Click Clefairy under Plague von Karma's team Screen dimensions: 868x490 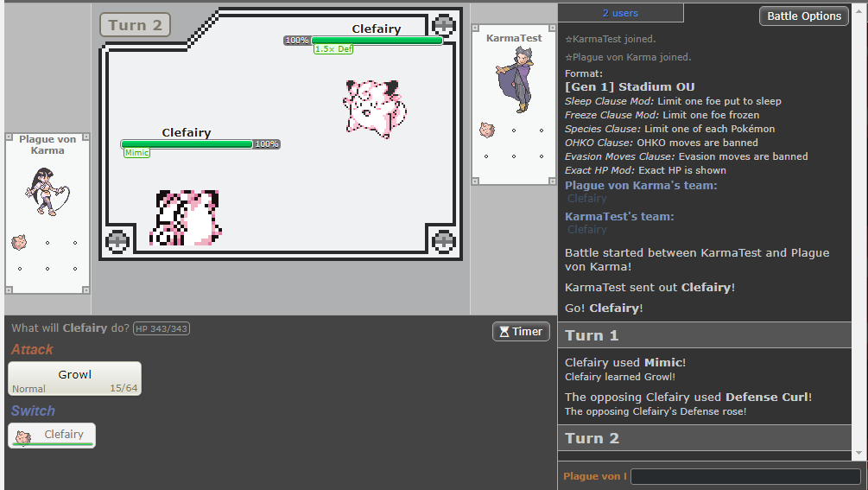click(x=586, y=198)
